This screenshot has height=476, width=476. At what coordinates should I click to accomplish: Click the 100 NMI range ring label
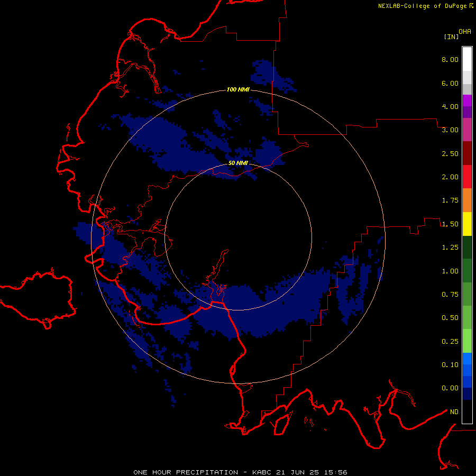238,89
